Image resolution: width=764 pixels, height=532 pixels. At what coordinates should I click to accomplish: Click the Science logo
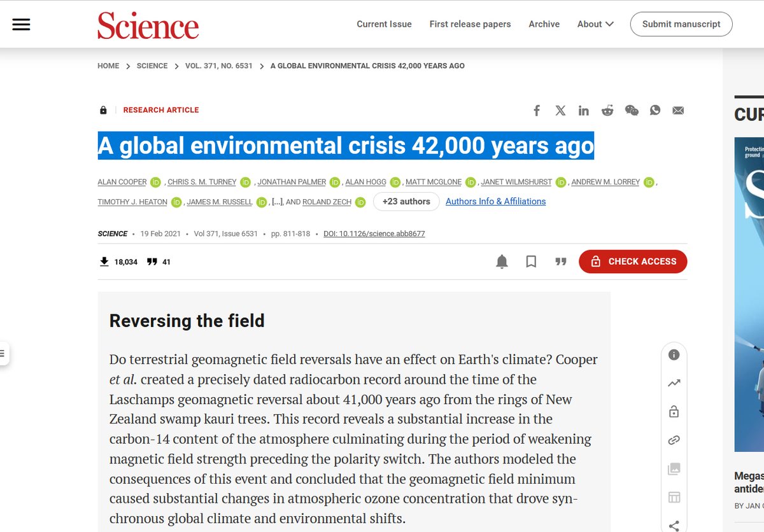click(148, 25)
